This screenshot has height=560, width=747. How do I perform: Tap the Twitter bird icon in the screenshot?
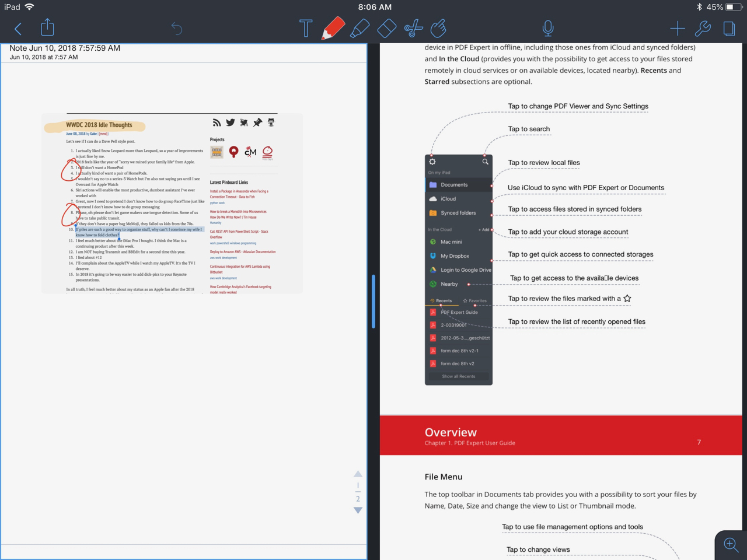[x=231, y=123]
